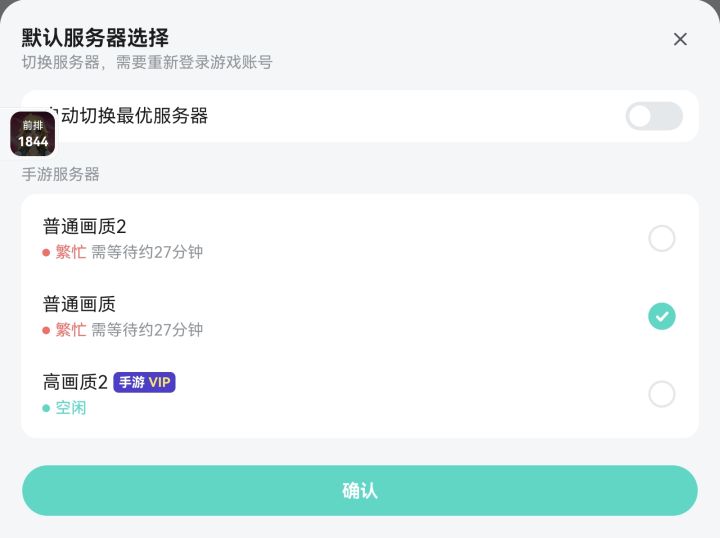Click the 空闲 status text
720x538 pixels.
coord(71,408)
